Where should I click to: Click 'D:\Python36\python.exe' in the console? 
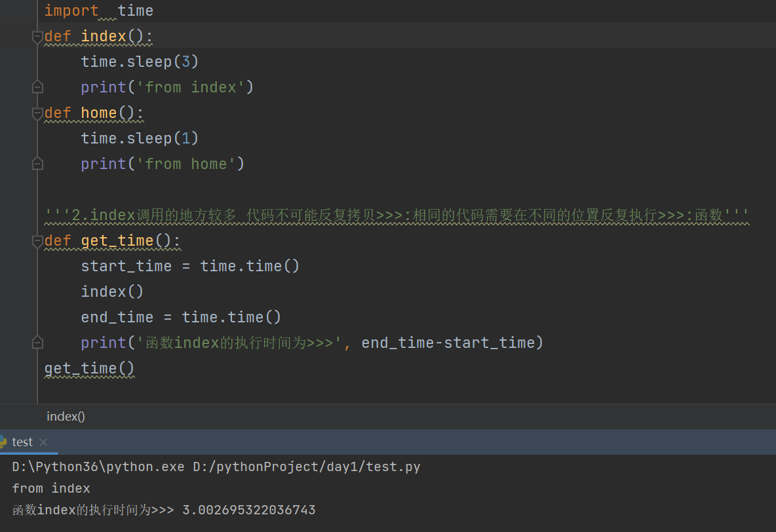[x=98, y=467]
